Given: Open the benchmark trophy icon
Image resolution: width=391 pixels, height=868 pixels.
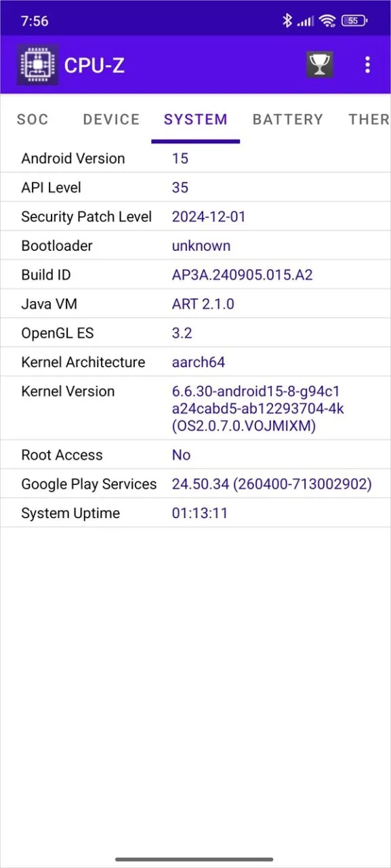Looking at the screenshot, I should tap(319, 64).
